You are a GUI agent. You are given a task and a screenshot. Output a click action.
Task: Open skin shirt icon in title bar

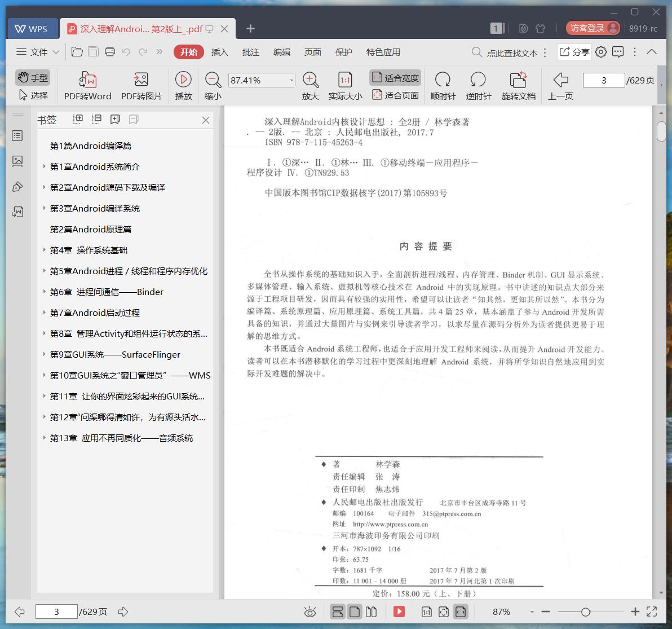click(x=541, y=29)
